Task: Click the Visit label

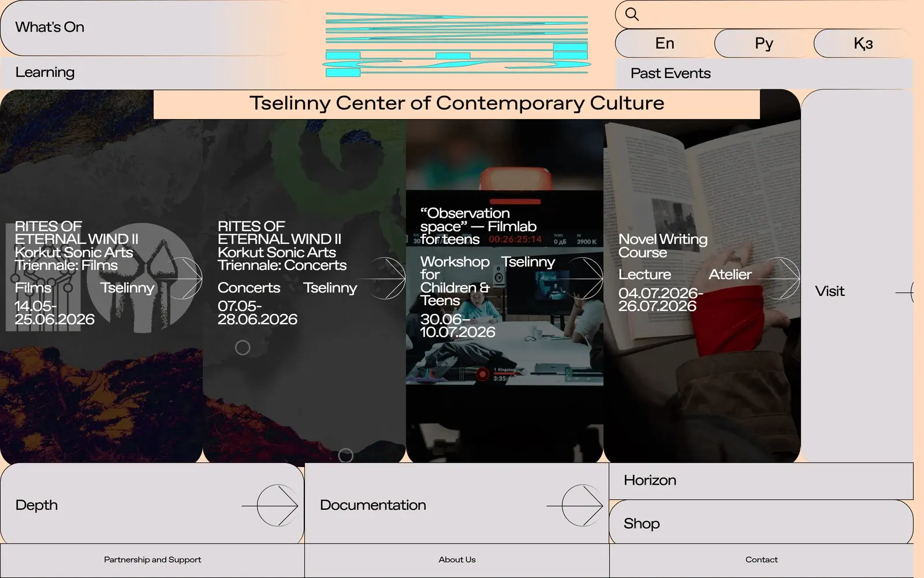Action: (830, 291)
